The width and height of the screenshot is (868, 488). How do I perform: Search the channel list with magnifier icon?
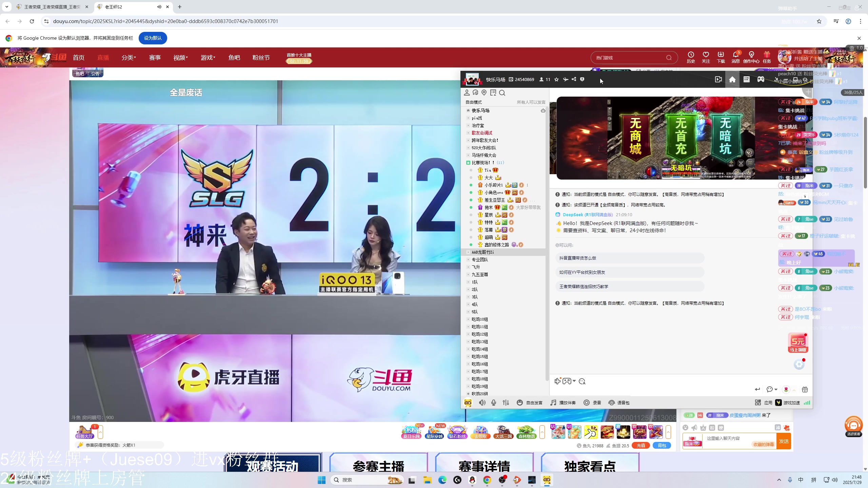(x=502, y=93)
